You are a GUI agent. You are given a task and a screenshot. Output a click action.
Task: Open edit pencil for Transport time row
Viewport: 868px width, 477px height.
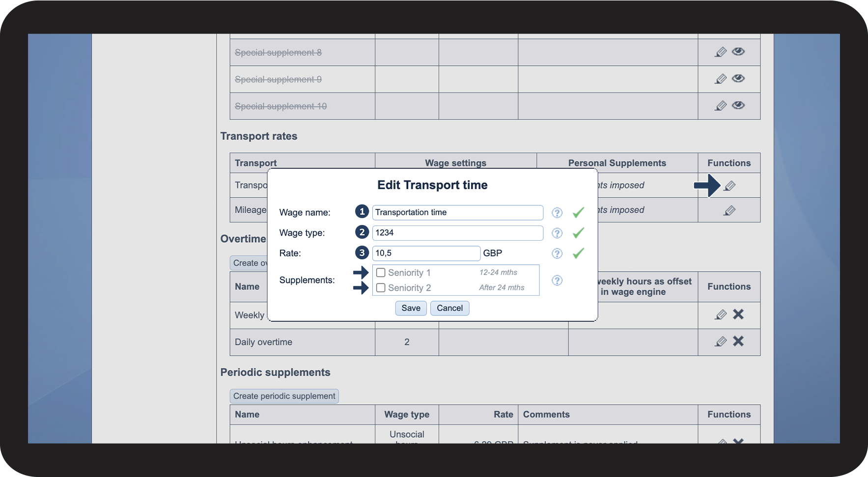[x=730, y=186]
